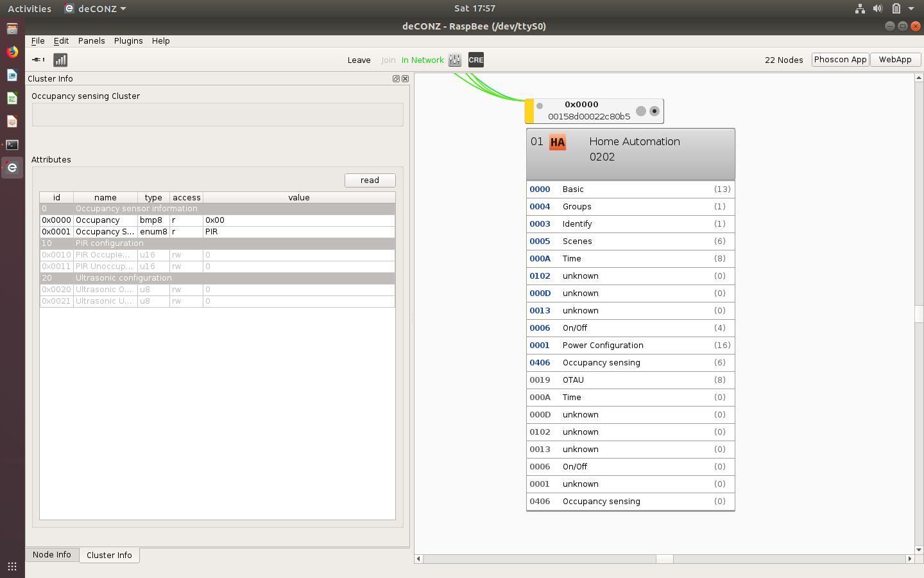Click the Leave network button
Image resolution: width=924 pixels, height=578 pixels.
click(359, 60)
